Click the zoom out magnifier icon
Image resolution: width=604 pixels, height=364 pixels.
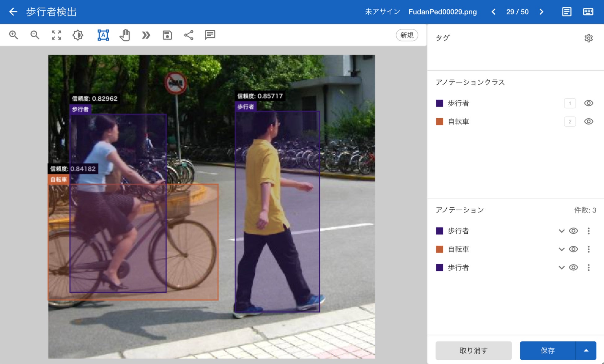pos(35,35)
